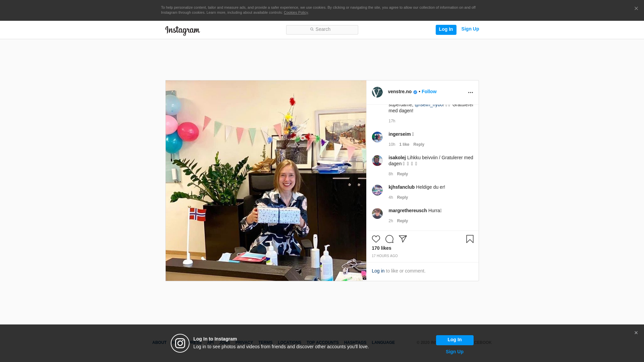This screenshot has width=644, height=362.
Task: Open margrethereusch's profile picture
Action: click(x=377, y=214)
